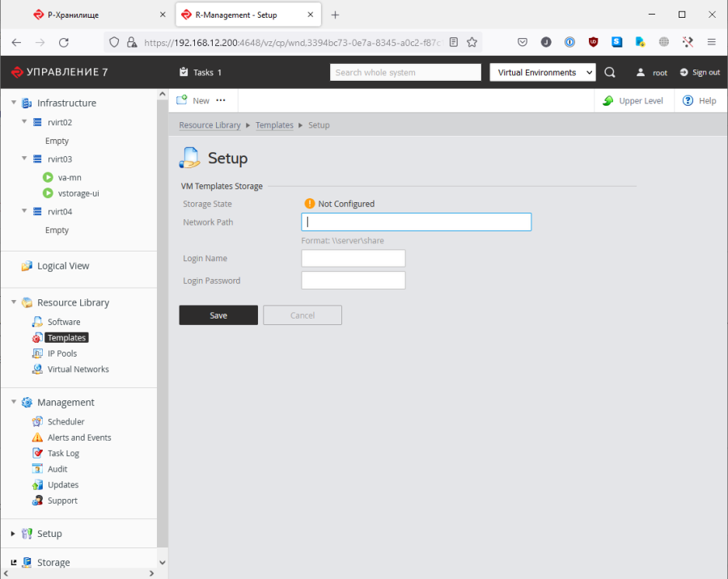The width and height of the screenshot is (728, 579).
Task: Click the Upper Level arrow icon
Action: (x=607, y=101)
